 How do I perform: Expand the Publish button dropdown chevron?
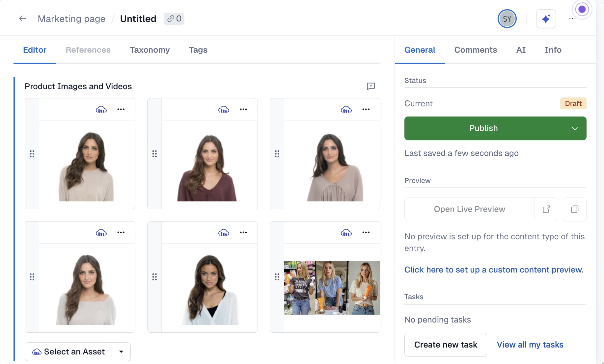point(574,128)
